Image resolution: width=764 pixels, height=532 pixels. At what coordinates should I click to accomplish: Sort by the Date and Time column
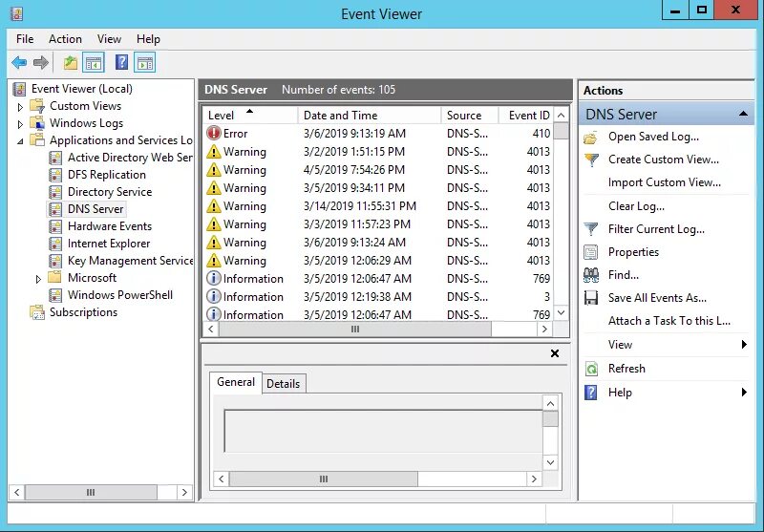pyautogui.click(x=370, y=115)
